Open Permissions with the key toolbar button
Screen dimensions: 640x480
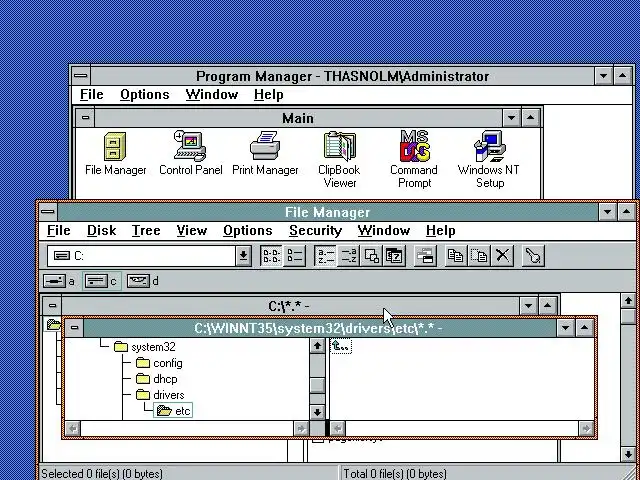[533, 256]
